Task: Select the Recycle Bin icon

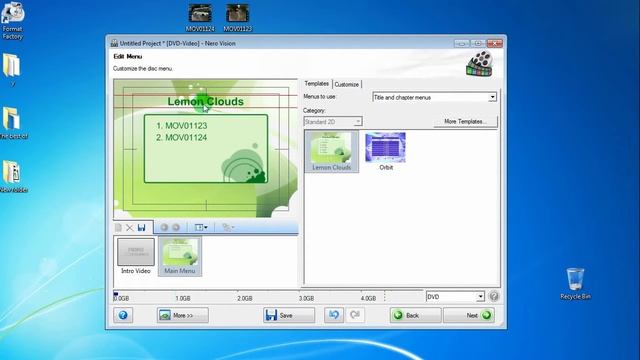Action: pyautogui.click(x=575, y=284)
